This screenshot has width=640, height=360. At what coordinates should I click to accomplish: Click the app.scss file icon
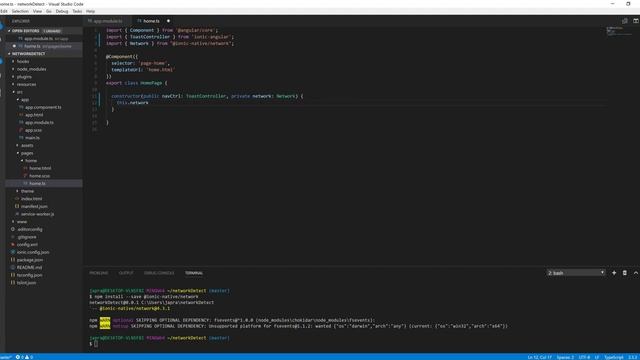[x=21, y=130]
